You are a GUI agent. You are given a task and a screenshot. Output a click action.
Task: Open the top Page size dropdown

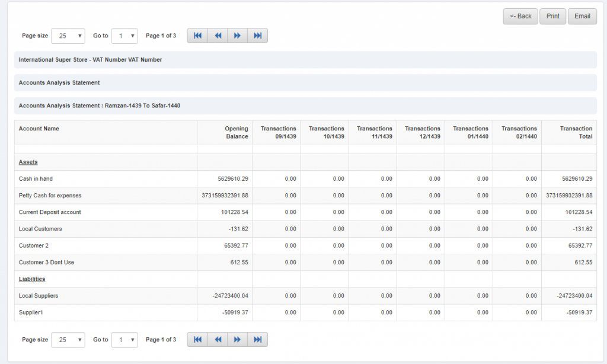pyautogui.click(x=68, y=36)
